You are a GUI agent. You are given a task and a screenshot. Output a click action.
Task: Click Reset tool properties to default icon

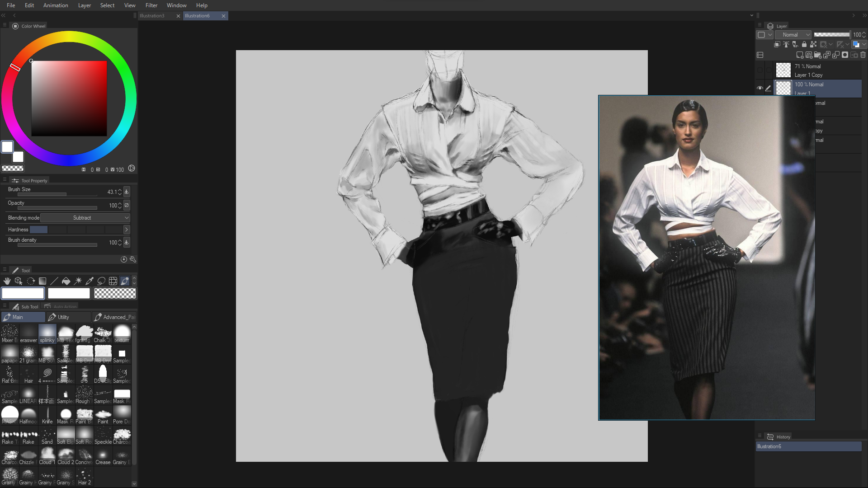[124, 259]
